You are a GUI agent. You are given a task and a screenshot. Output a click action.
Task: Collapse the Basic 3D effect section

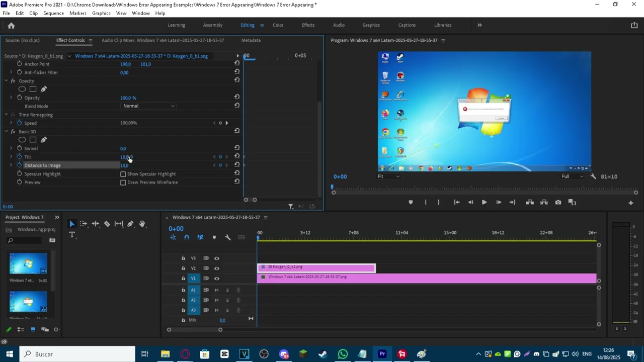(x=6, y=131)
